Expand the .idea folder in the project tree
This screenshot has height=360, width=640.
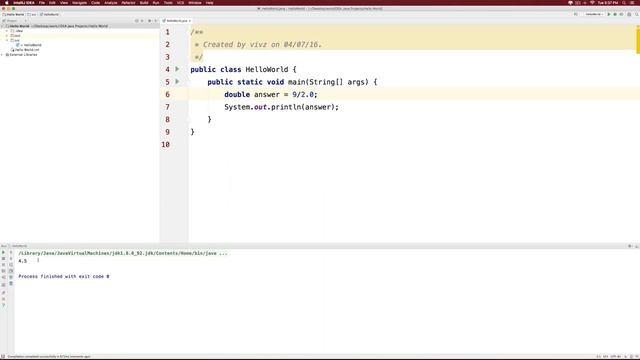tap(7, 31)
